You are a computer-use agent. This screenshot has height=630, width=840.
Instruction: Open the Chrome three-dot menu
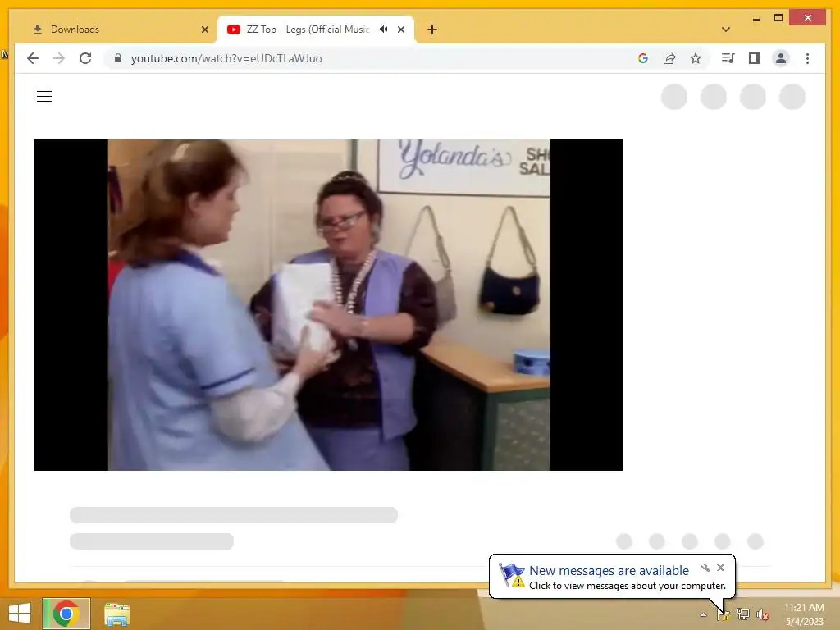(807, 58)
